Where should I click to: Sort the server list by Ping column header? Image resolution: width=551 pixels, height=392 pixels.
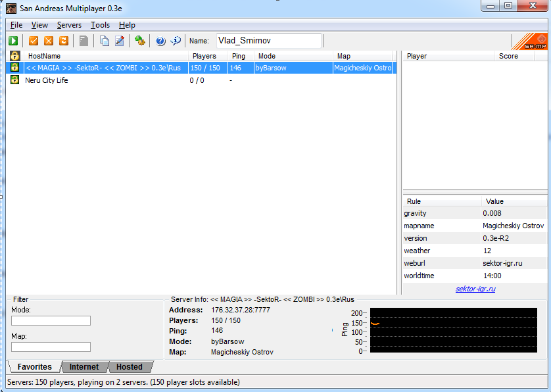coord(239,56)
